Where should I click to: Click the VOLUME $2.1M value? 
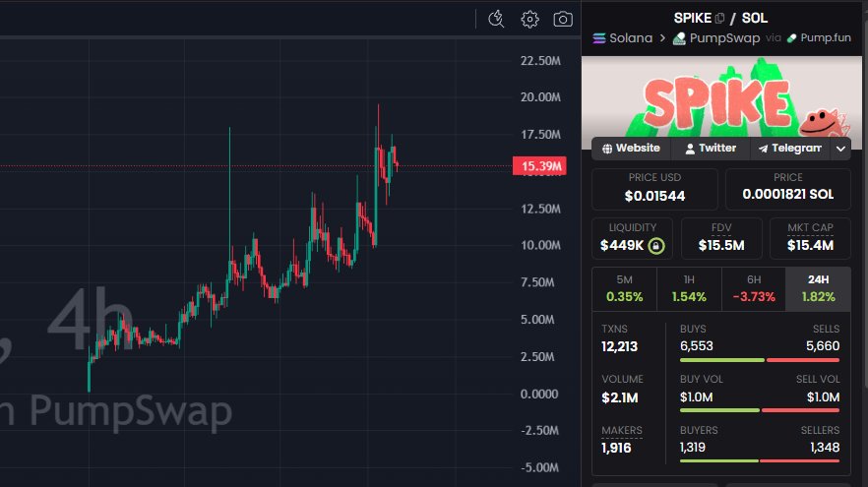tap(619, 397)
